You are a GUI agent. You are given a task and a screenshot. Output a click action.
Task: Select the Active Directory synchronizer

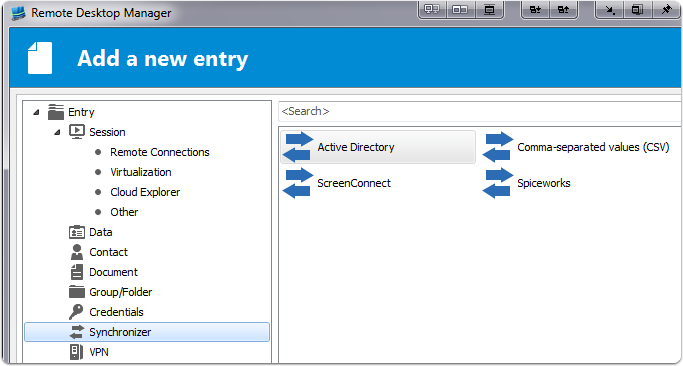[378, 147]
